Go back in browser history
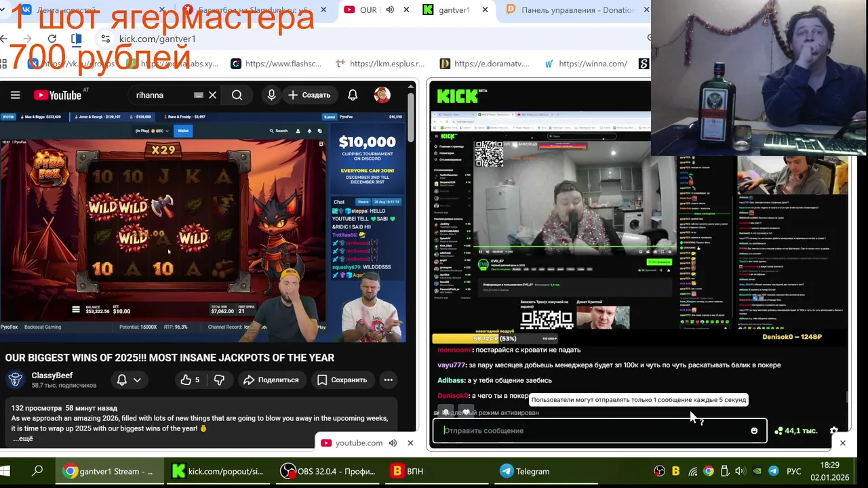 (x=5, y=39)
